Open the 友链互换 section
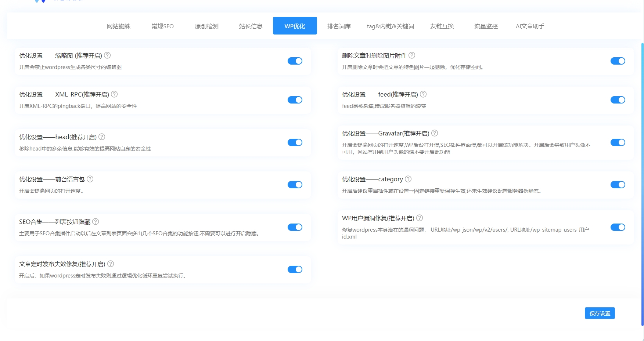 point(442,26)
